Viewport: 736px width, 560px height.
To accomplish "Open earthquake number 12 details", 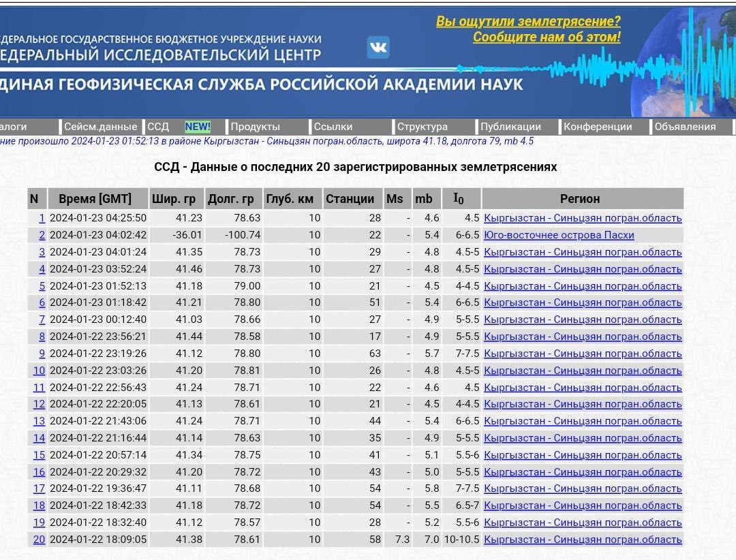I will [x=39, y=404].
